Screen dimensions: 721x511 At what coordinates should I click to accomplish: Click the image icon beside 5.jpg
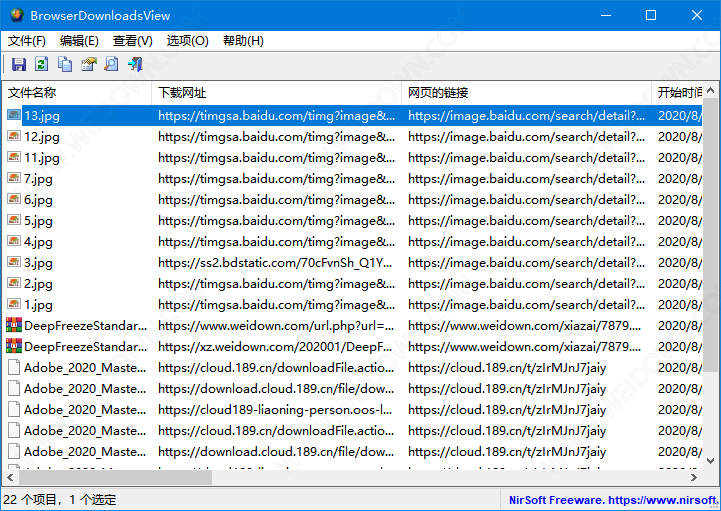click(x=14, y=220)
